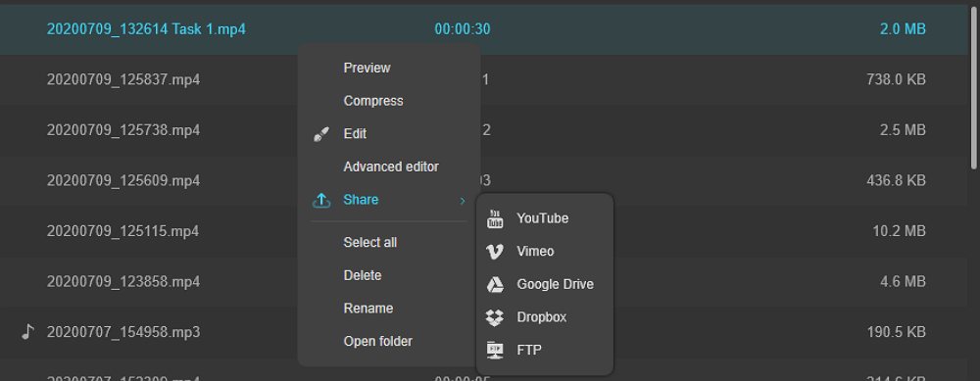This screenshot has height=381, width=980.
Task: Click the music note icon for 20200707_154958.mp3
Action: tap(26, 332)
